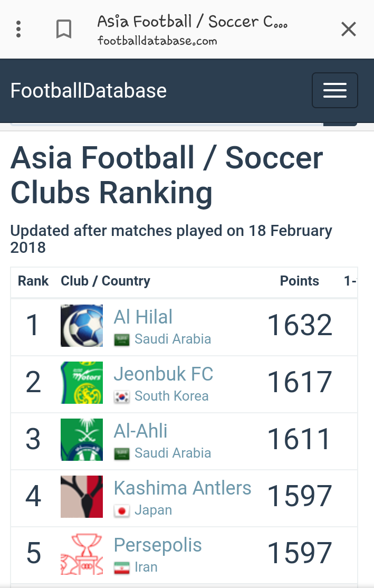
Task: Bookmark this page with the bookmark icon
Action: (64, 29)
